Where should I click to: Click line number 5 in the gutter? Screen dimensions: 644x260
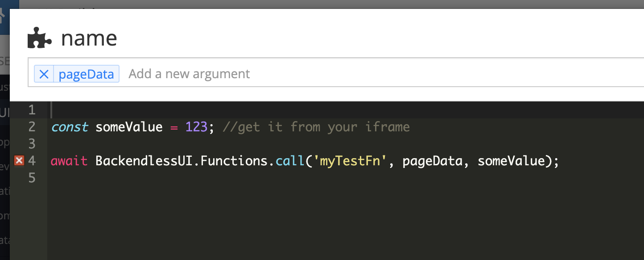31,178
